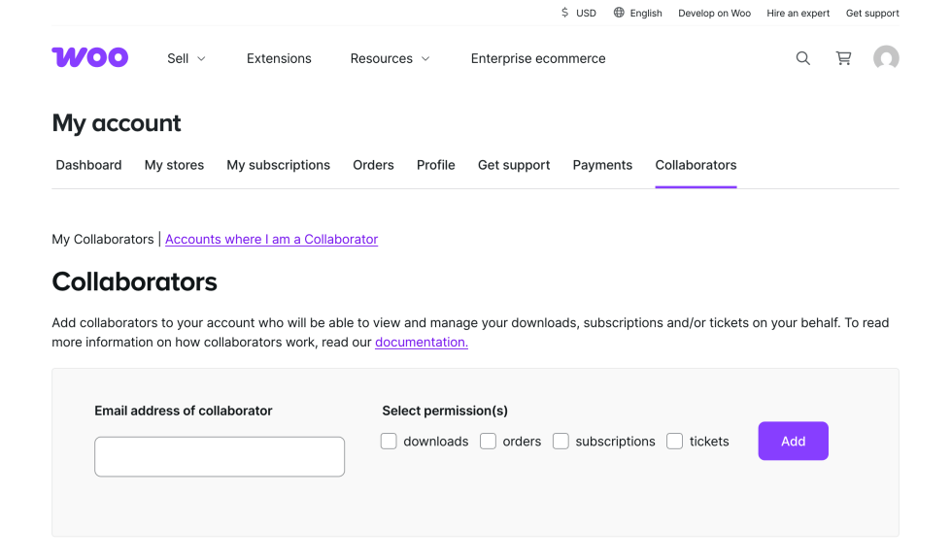
Task: Switch to the Payments tab
Action: point(602,165)
